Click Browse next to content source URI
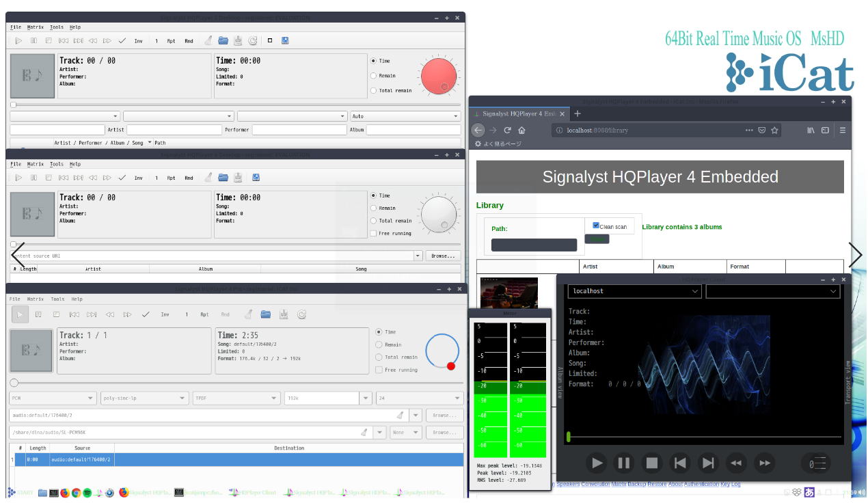 (443, 256)
